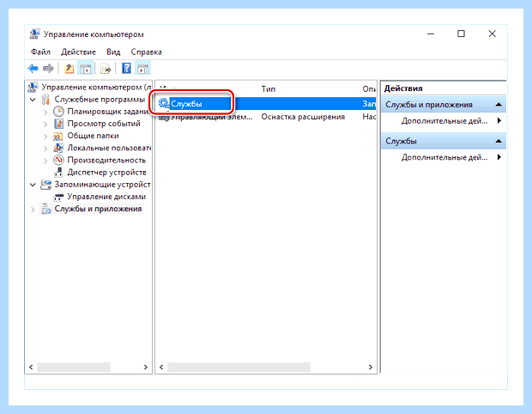The width and height of the screenshot is (532, 414).
Task: Click the tree pane horizontal scrollbar thumb
Action: pyautogui.click(x=74, y=367)
